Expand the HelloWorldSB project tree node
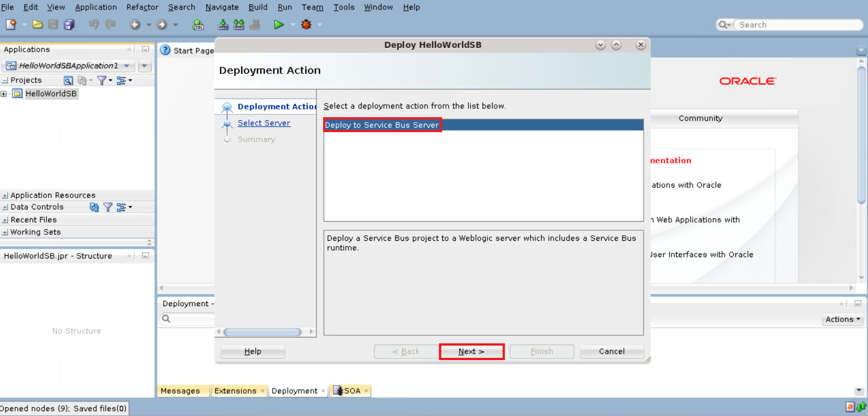 coord(4,94)
